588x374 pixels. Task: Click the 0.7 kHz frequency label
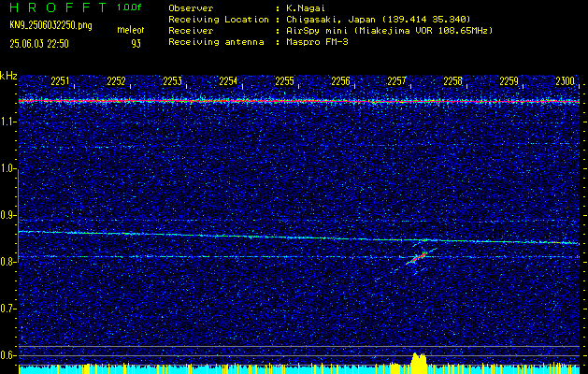[x=7, y=309]
